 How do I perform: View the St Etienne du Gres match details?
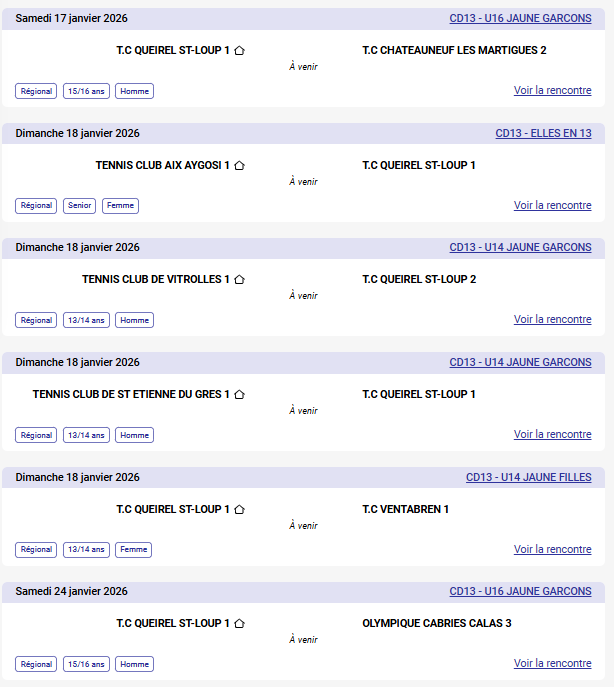[552, 434]
